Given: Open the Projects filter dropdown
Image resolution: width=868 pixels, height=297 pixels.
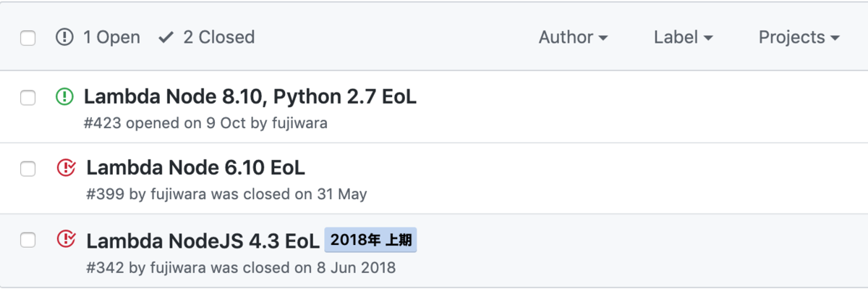Looking at the screenshot, I should (799, 37).
